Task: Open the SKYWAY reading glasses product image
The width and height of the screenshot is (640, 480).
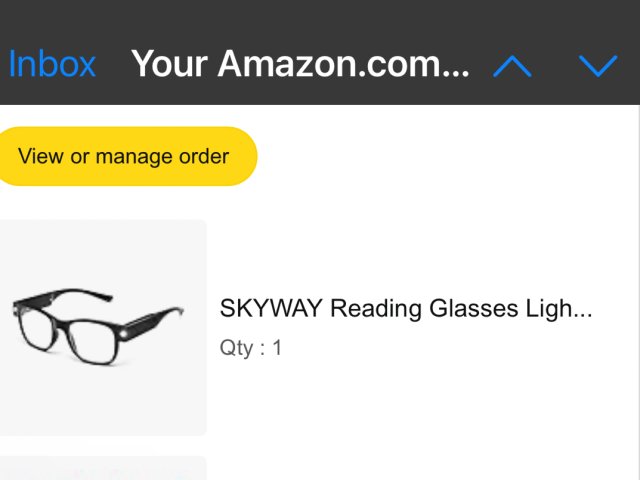Action: (100, 327)
